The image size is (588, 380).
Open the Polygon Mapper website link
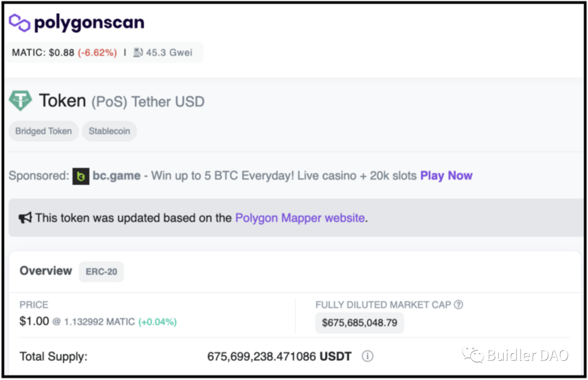(x=299, y=218)
